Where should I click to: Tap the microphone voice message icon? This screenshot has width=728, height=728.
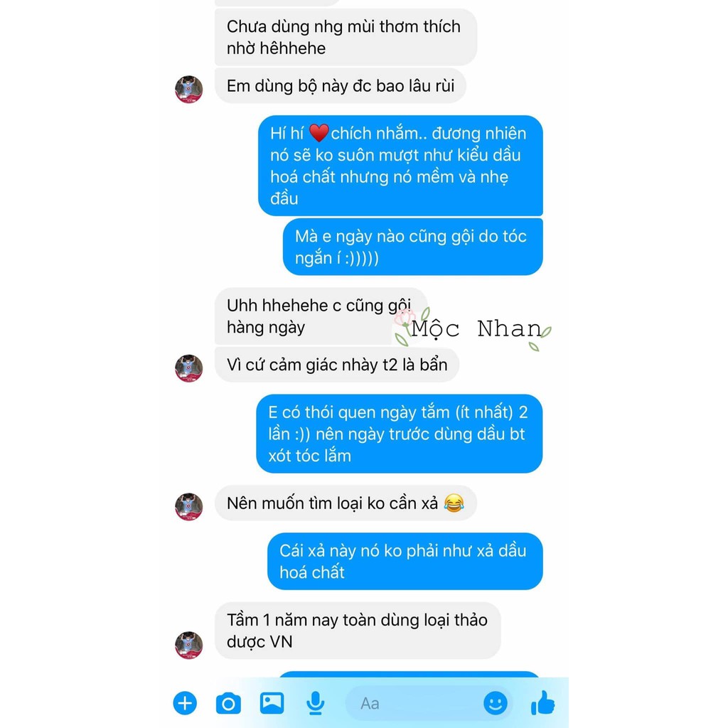point(315,703)
